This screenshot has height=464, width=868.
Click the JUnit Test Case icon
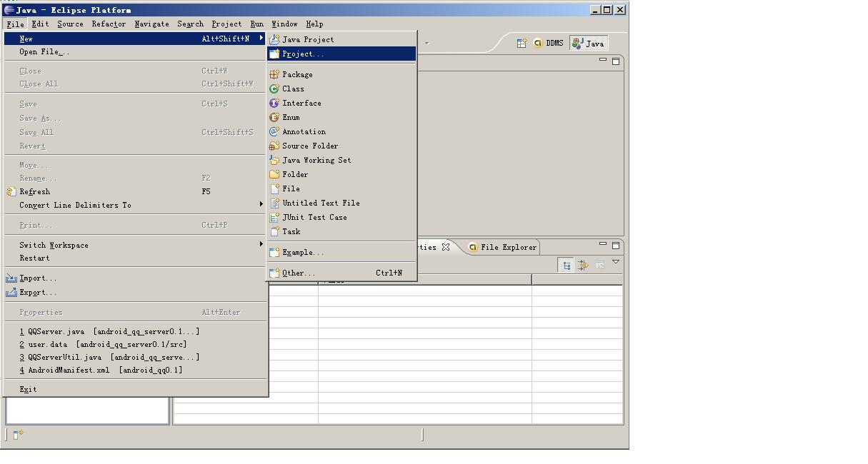[x=274, y=217]
